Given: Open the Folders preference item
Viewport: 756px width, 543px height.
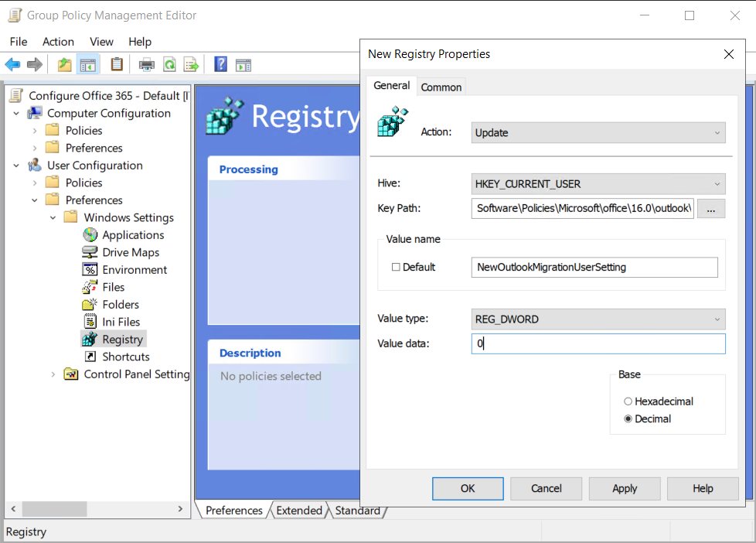Looking at the screenshot, I should (111, 305).
